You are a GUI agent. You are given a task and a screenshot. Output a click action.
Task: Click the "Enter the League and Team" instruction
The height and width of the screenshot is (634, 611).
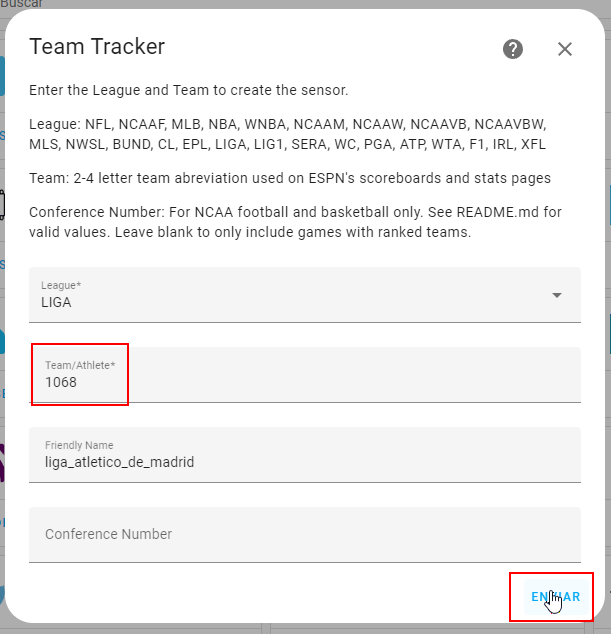point(188,90)
